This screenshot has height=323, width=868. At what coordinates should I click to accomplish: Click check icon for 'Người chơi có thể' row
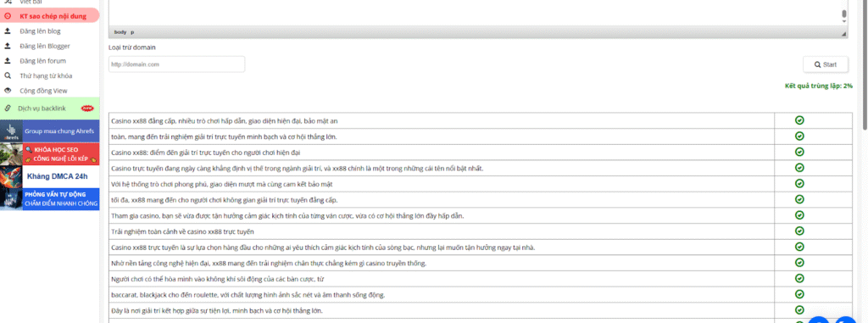[798, 278]
